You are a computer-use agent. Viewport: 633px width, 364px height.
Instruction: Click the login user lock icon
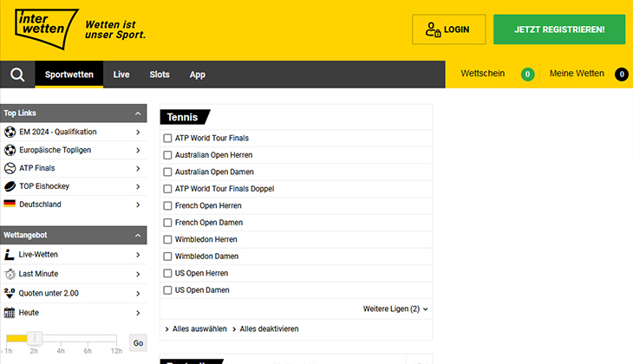coord(434,29)
